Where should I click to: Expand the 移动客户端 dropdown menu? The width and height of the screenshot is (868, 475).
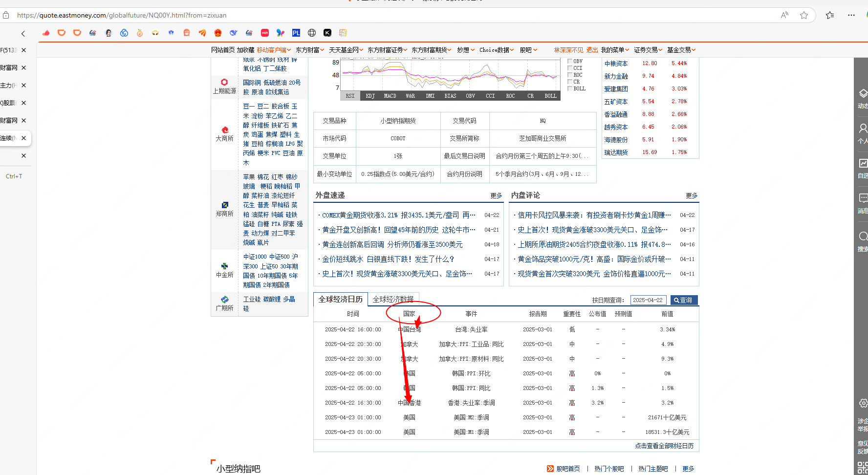[274, 50]
